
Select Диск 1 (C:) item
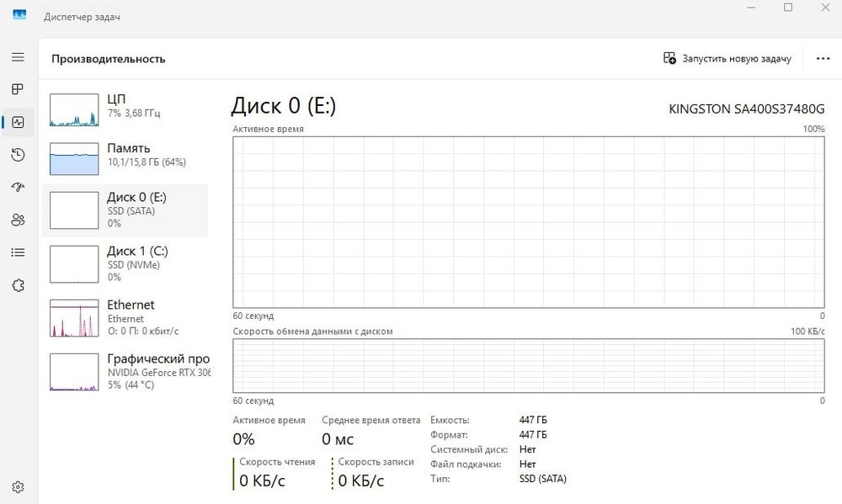coord(125,264)
